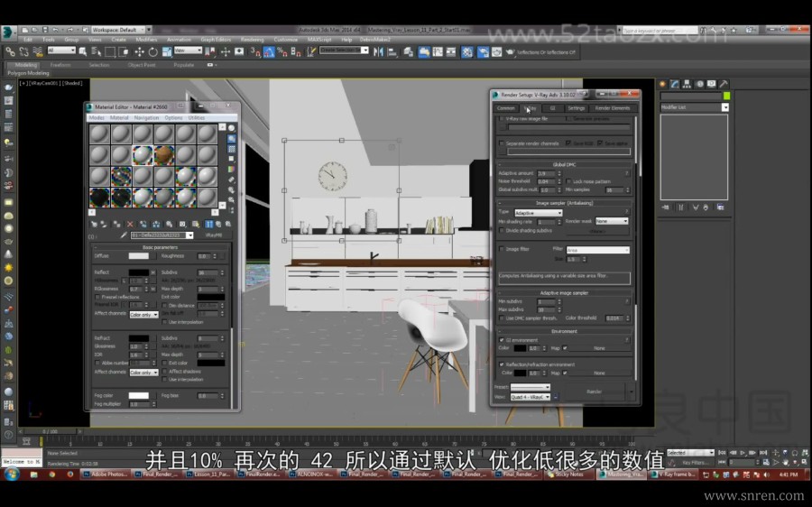Select the wood material sample slot
Image resolution: width=812 pixels, height=507 pixels.
(x=164, y=155)
